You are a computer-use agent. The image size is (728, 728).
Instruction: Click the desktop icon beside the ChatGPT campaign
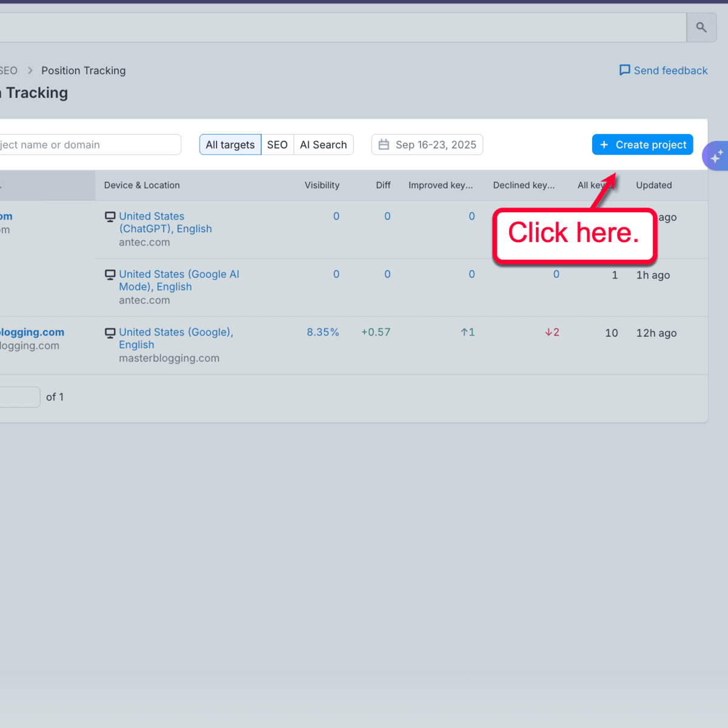coord(110,216)
